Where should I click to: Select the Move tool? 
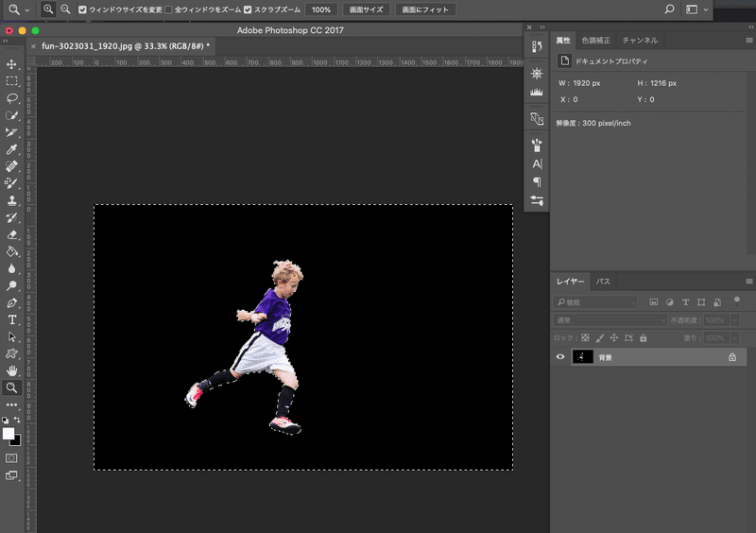point(11,64)
